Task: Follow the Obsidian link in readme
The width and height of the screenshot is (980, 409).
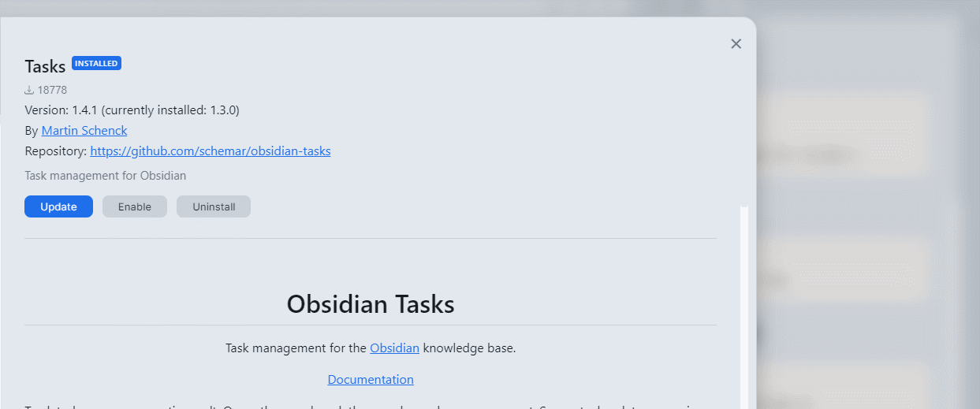Action: [x=394, y=348]
